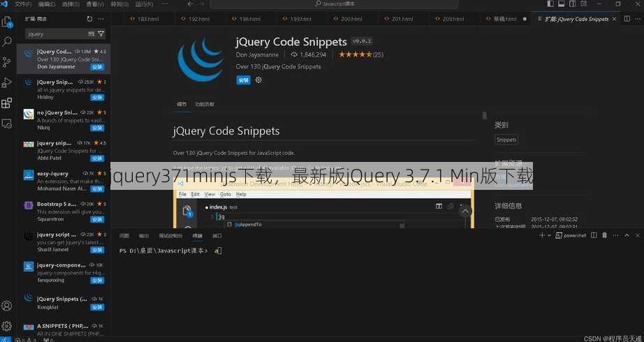The width and height of the screenshot is (644, 342).
Task: Open the Go (转到) menu
Action: pos(119,4)
